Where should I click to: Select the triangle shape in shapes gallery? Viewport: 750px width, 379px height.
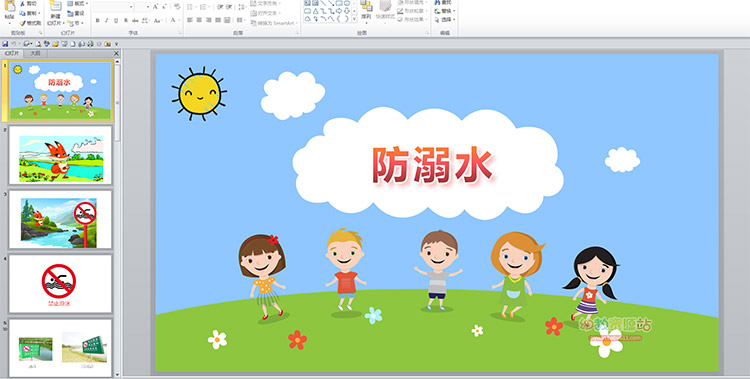coord(316,11)
